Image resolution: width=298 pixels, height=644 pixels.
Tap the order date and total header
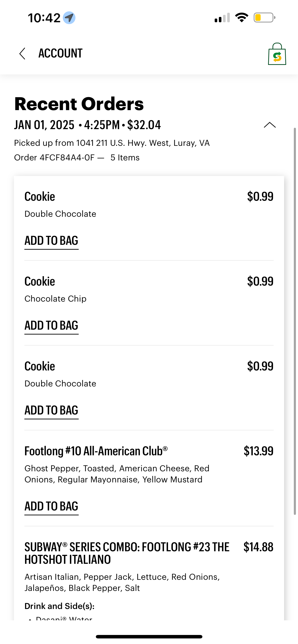point(87,125)
